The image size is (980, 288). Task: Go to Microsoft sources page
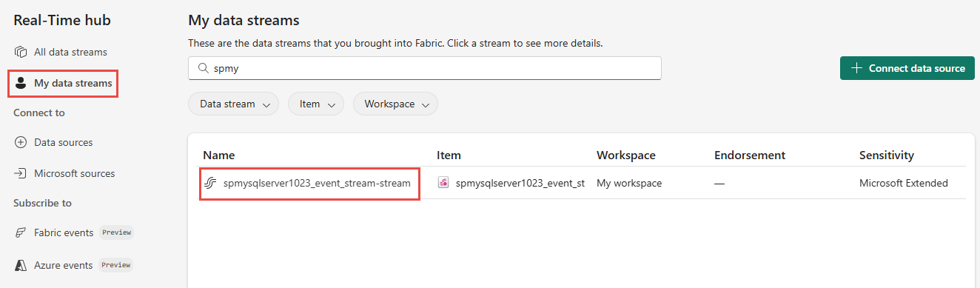pyautogui.click(x=74, y=173)
